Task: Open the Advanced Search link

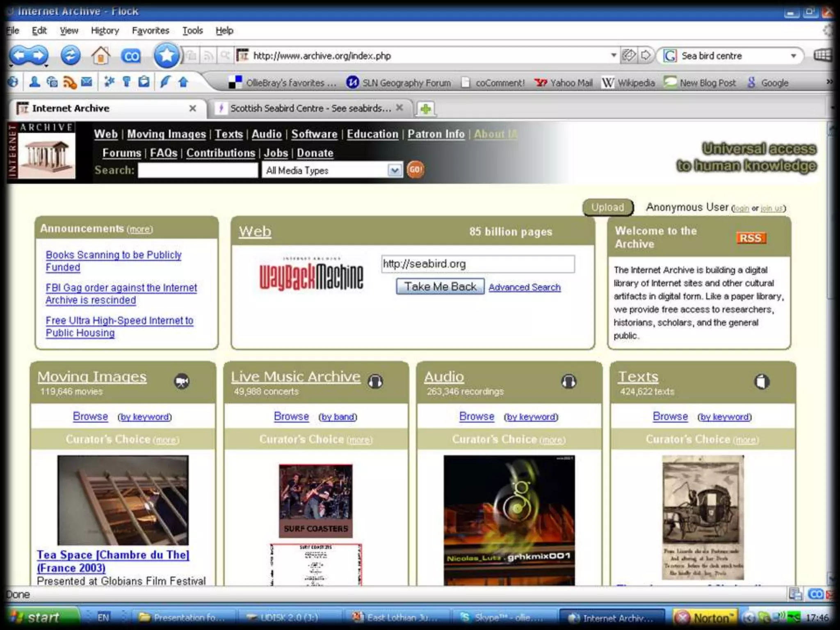Action: tap(524, 288)
